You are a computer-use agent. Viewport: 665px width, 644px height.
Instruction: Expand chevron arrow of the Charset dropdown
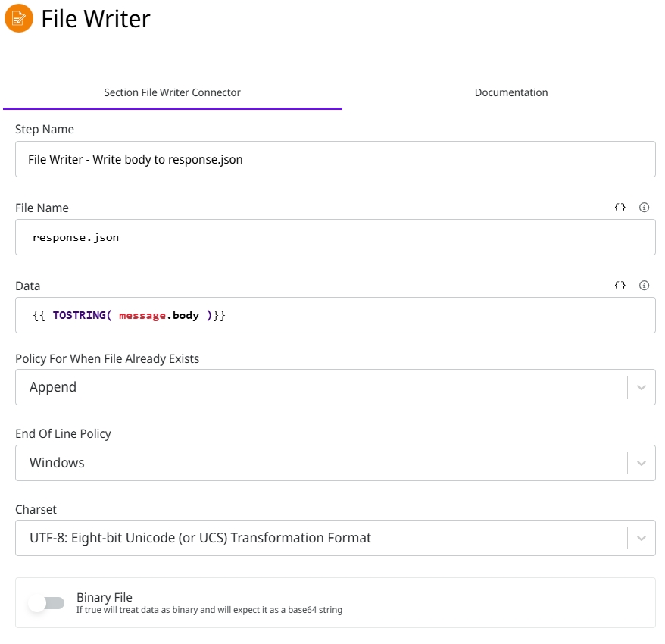pos(641,538)
